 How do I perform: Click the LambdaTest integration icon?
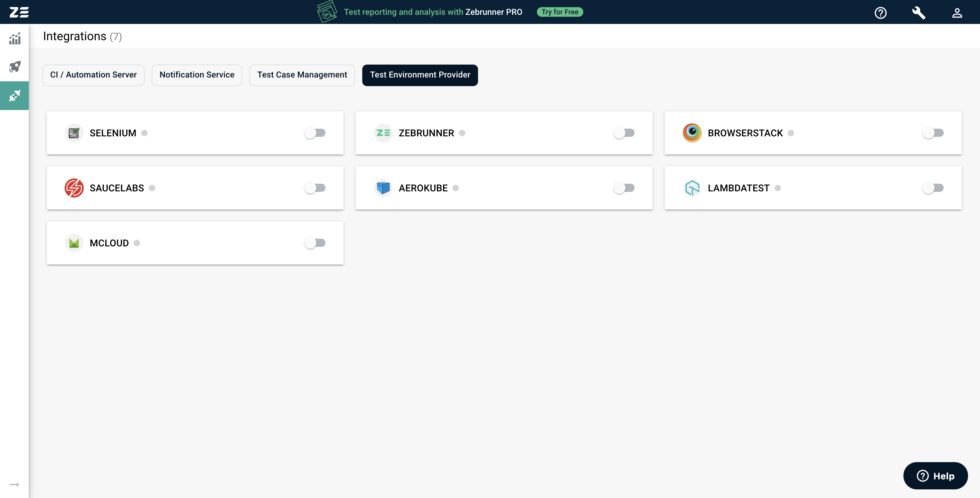[x=692, y=187]
